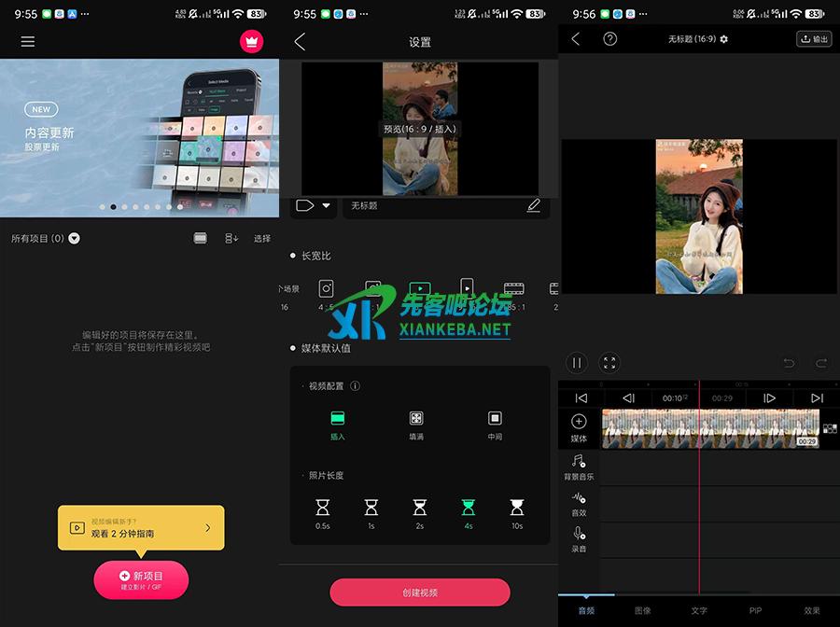This screenshot has height=627, width=840.
Task: Expand the 所有项目 projects dropdown
Action: 75,239
